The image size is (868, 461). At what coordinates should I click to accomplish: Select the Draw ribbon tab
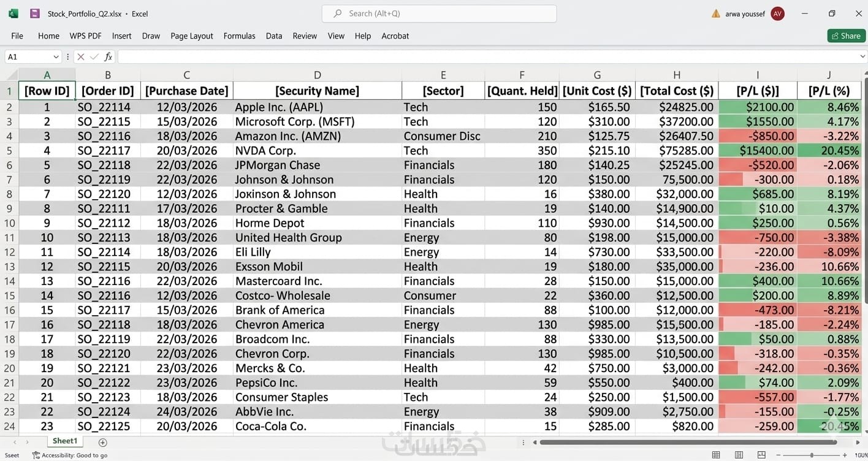[x=151, y=36]
